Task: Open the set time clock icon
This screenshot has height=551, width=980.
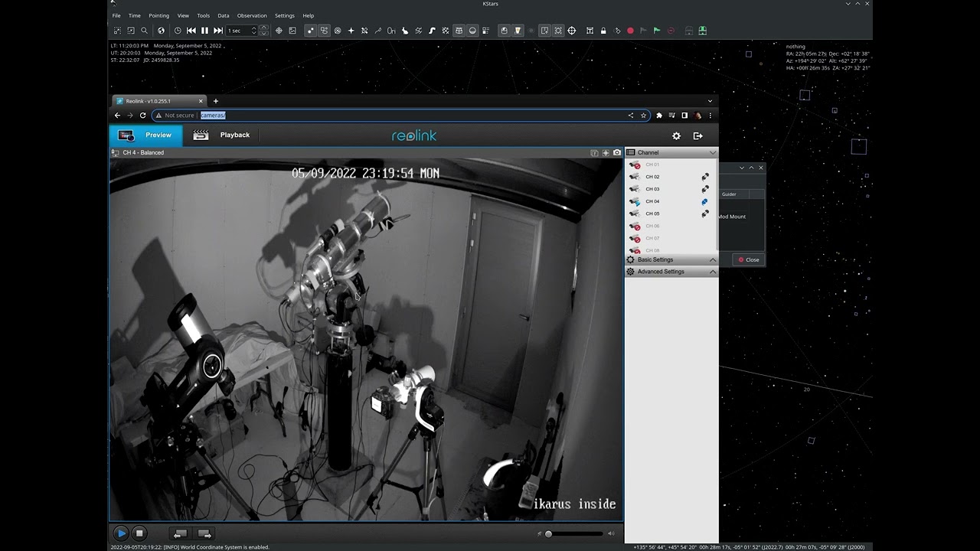Action: pyautogui.click(x=178, y=31)
